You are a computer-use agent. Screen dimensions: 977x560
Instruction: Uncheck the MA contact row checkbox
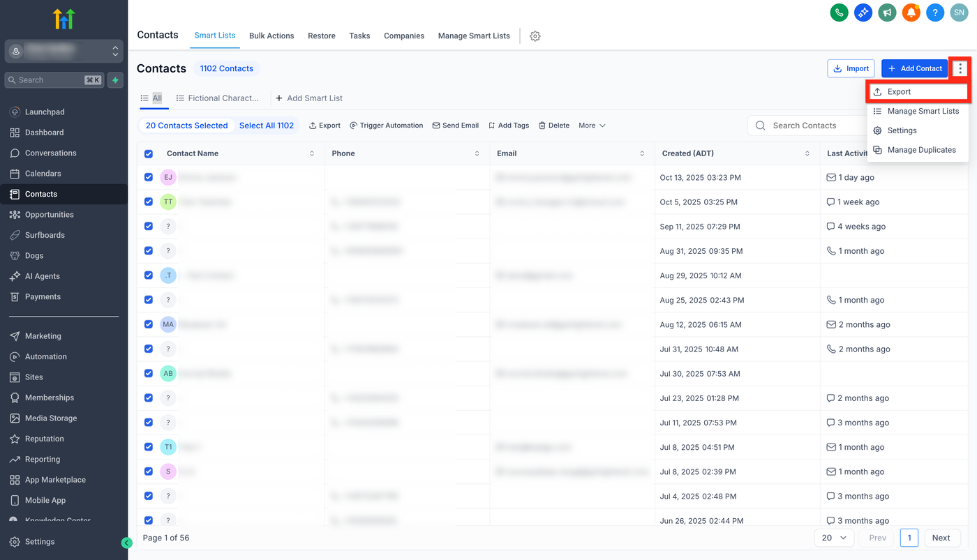click(x=149, y=324)
